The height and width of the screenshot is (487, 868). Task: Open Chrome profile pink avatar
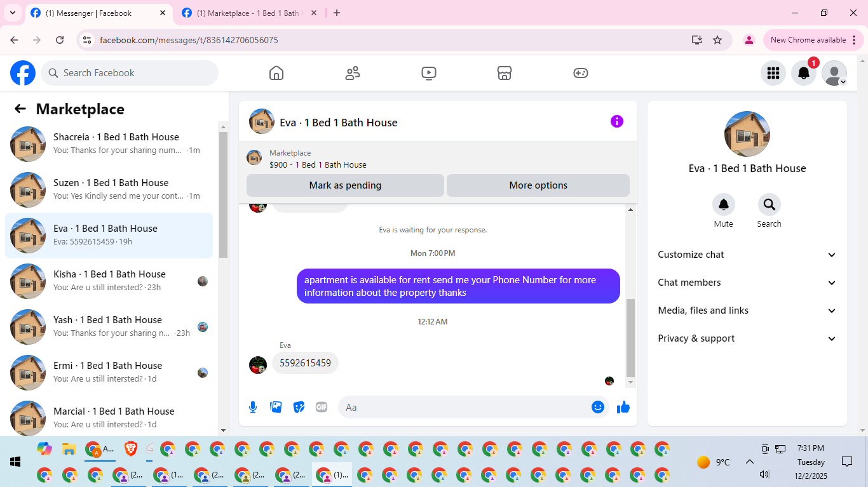(749, 40)
